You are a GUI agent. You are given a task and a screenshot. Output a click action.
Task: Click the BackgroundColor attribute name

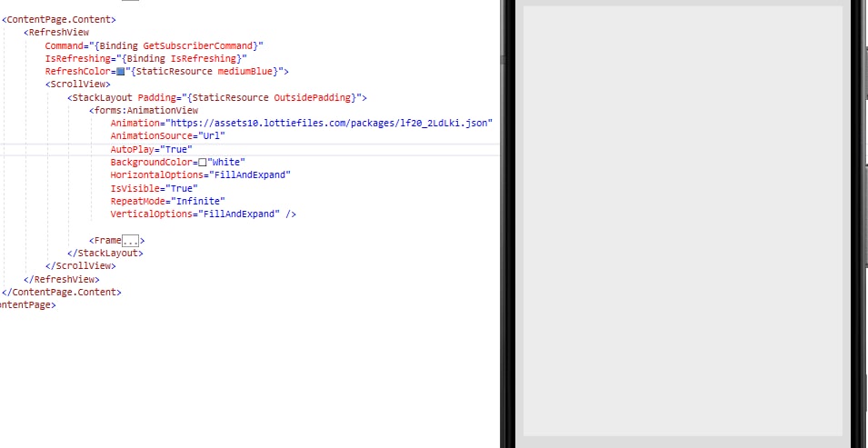click(152, 163)
